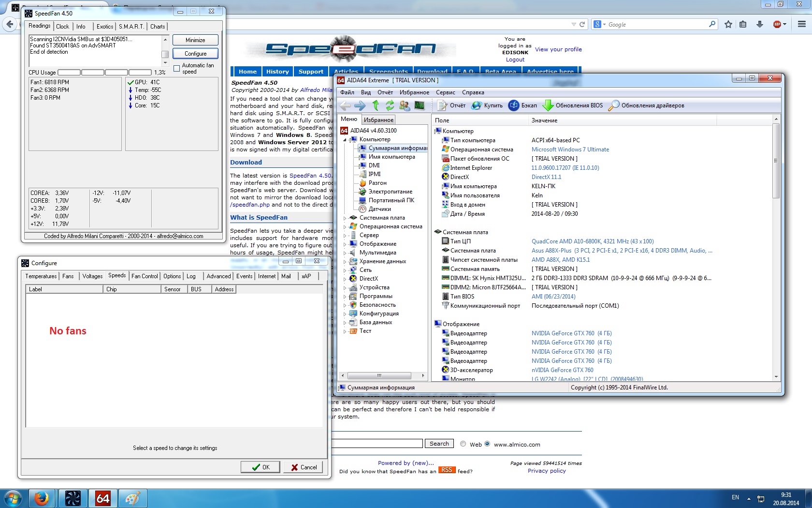812x508 pixels.
Task: Click AIDA64 back arrow toolbar icon
Action: click(345, 105)
